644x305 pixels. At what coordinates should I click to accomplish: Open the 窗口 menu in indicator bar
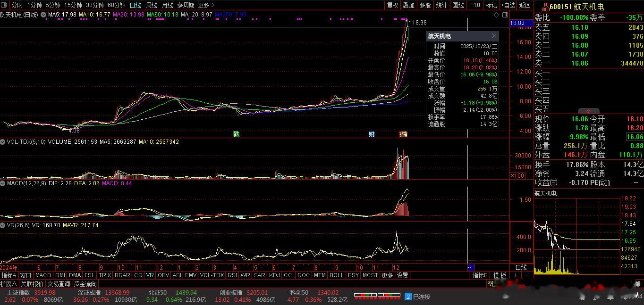tap(25, 275)
